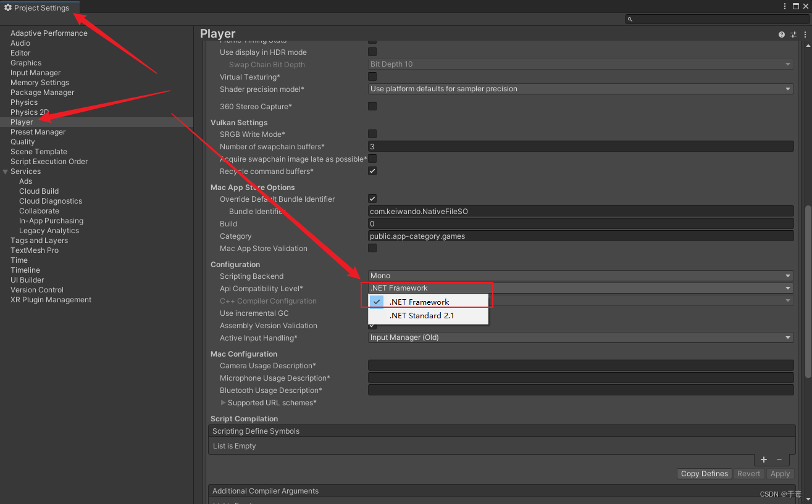Viewport: 812px width, 504px height.
Task: Click the Project Settings gear icon
Action: [8, 7]
